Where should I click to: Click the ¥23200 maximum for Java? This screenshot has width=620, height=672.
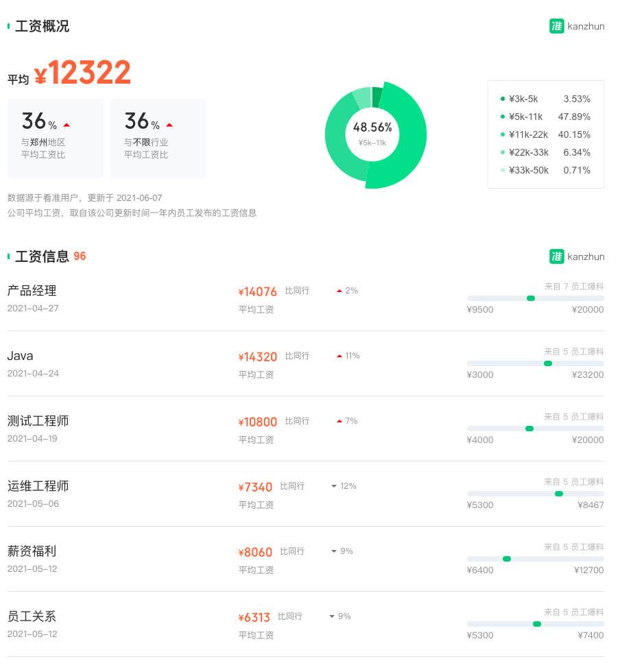tap(587, 375)
